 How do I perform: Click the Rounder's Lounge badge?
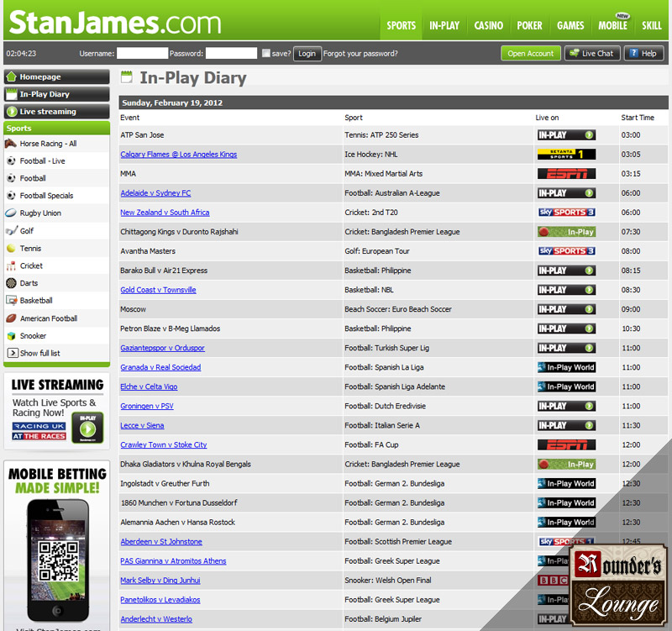point(618,586)
